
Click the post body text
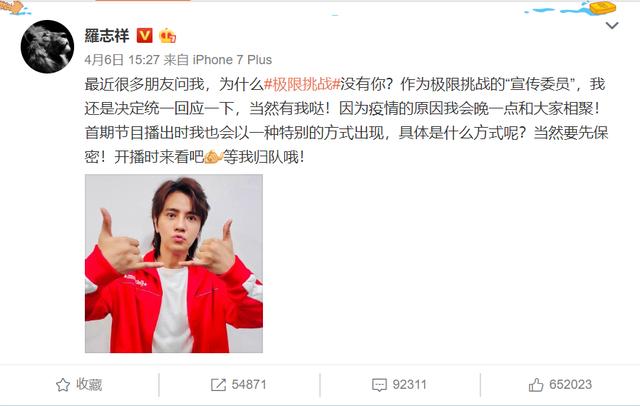coord(346,120)
